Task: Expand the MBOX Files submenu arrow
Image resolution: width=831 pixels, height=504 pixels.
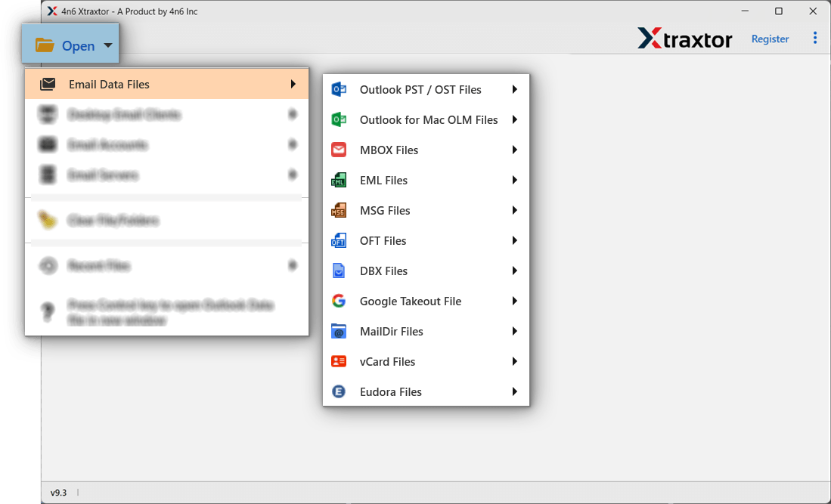Action: click(515, 150)
